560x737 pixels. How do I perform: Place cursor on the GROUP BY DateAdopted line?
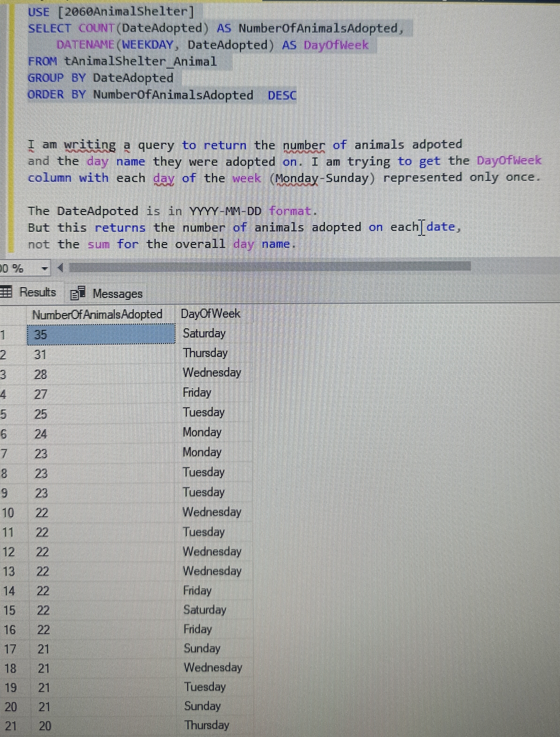point(100,78)
